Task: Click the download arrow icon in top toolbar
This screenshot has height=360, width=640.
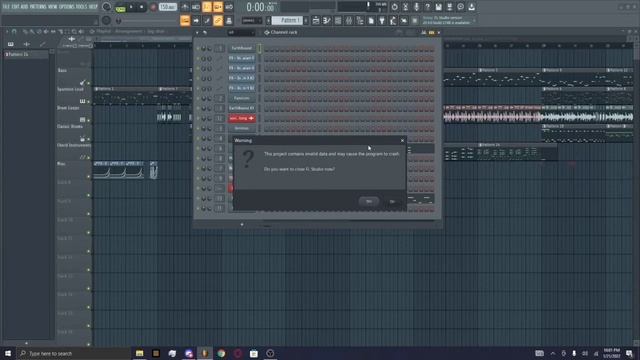Action: click(471, 7)
